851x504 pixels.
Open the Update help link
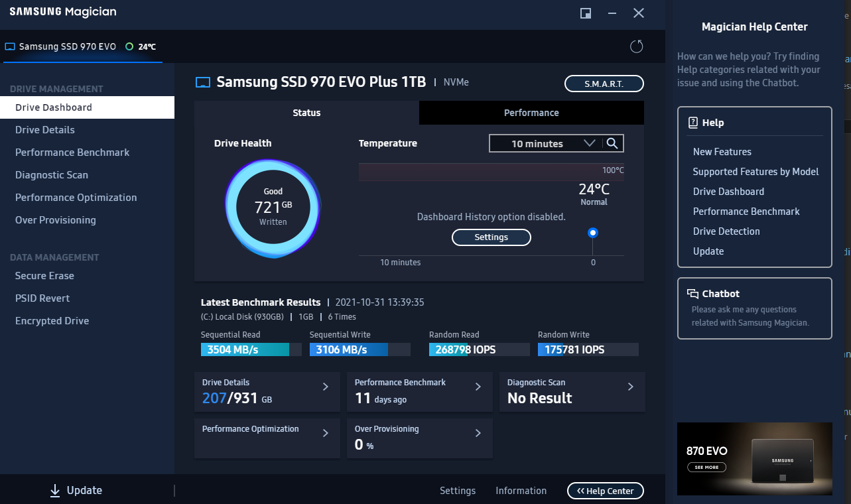[708, 251]
